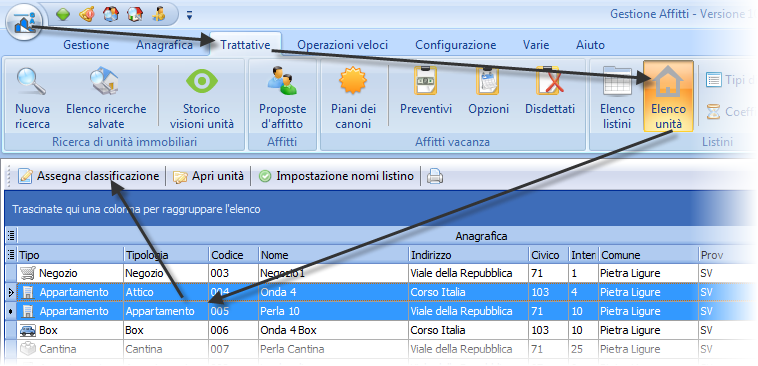
Task: Click the green diamond quick access icon
Action: (63, 15)
